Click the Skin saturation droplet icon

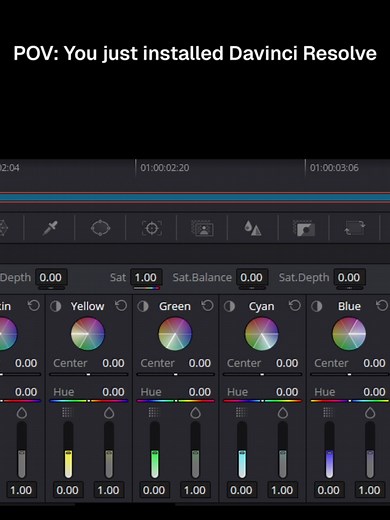(x=22, y=413)
